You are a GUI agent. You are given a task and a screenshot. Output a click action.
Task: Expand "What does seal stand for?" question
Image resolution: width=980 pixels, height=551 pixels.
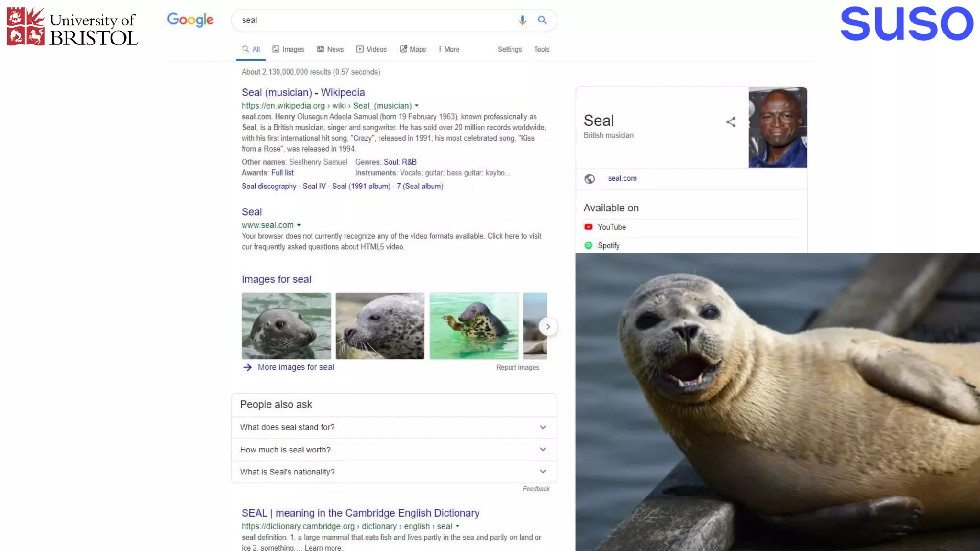[543, 427]
